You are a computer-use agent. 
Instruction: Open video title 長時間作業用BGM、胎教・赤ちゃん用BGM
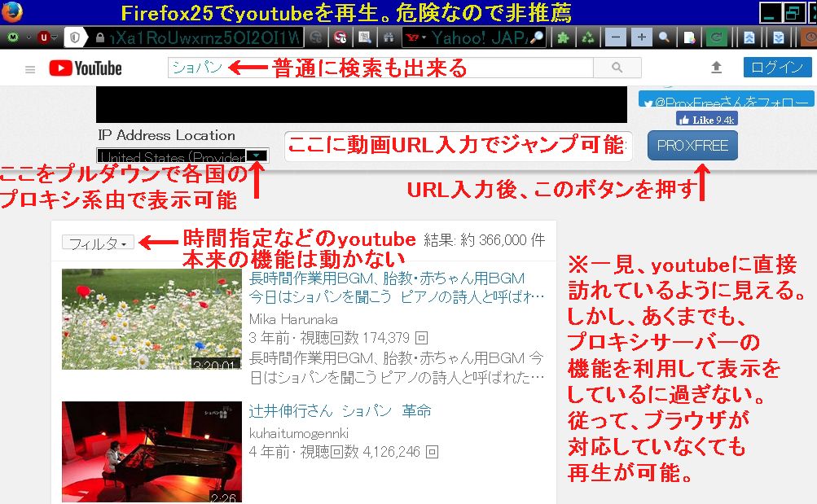point(397,287)
